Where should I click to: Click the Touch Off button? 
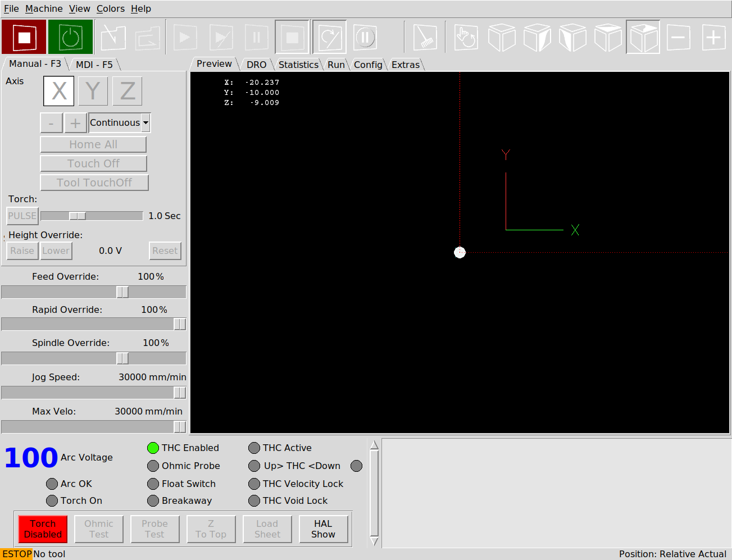click(93, 163)
